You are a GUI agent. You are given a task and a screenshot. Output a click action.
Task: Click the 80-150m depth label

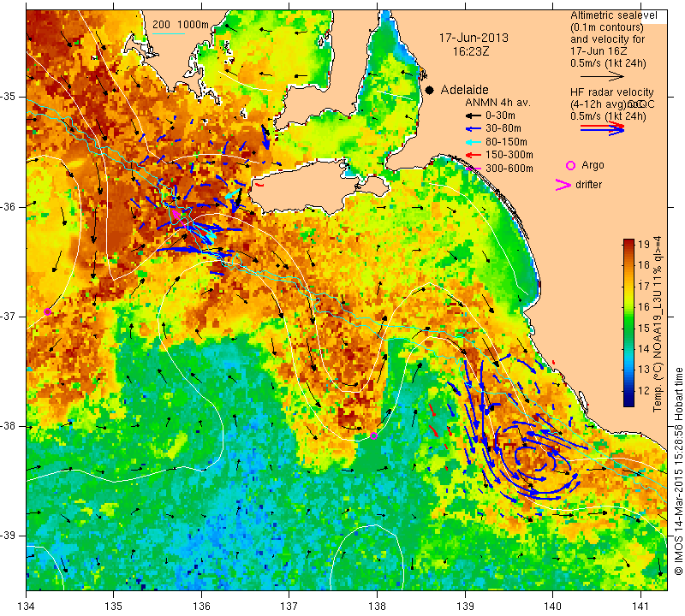click(506, 142)
